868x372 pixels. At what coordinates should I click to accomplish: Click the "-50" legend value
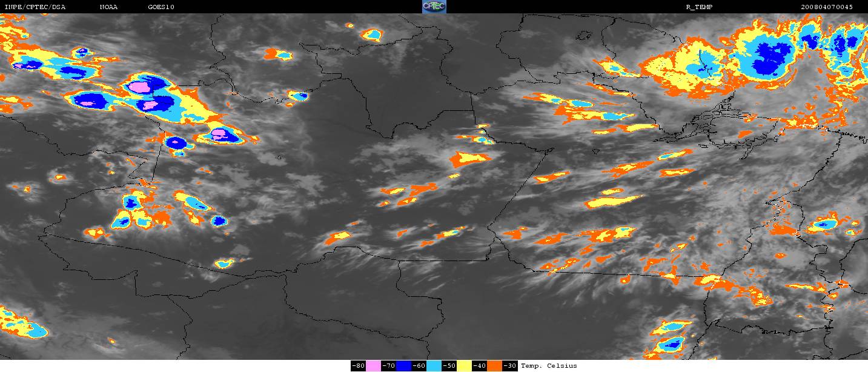[x=449, y=366]
